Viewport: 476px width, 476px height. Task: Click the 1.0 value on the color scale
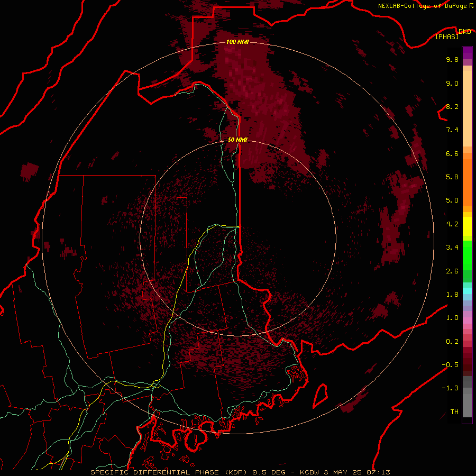pyautogui.click(x=452, y=318)
